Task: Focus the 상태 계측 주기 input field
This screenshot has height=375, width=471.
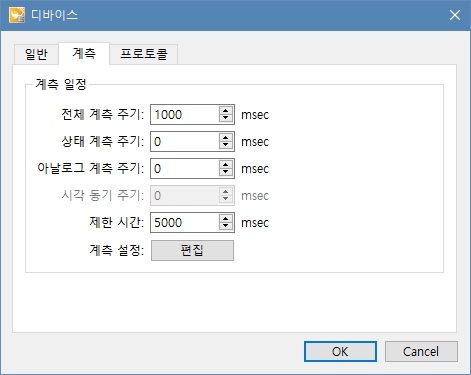Action: 185,142
